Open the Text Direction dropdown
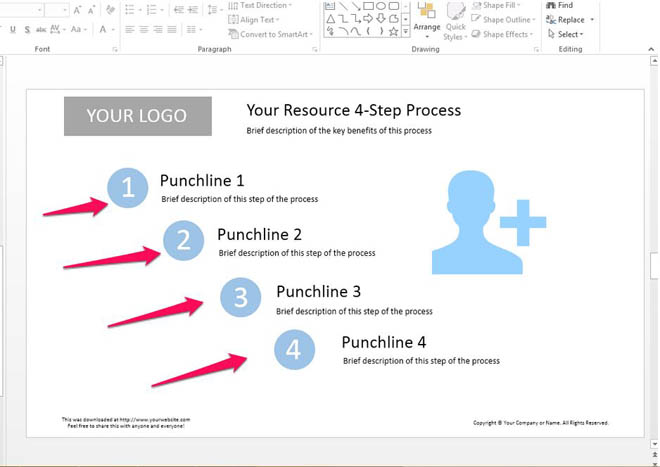Viewport: 660px width, 467px height. tap(260, 5)
